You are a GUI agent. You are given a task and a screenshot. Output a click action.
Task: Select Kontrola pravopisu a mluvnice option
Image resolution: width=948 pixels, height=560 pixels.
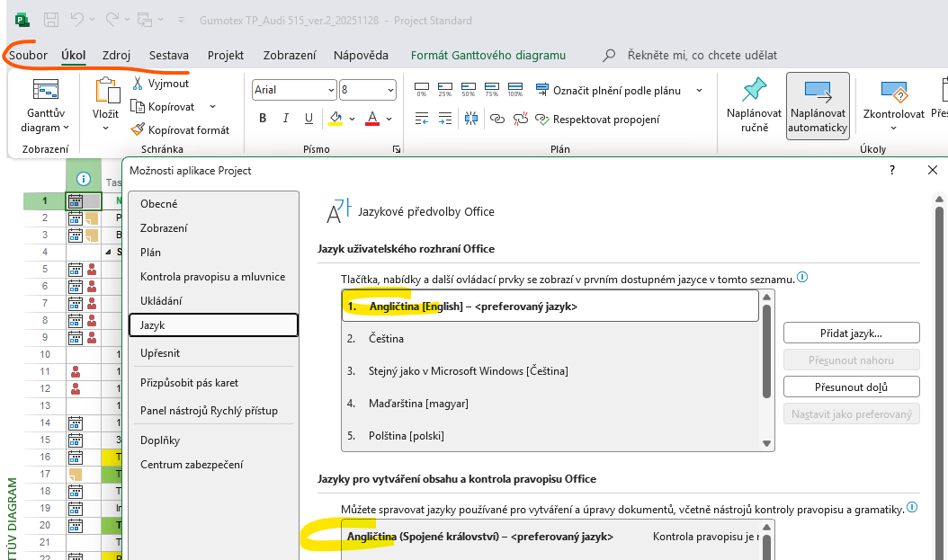point(213,277)
